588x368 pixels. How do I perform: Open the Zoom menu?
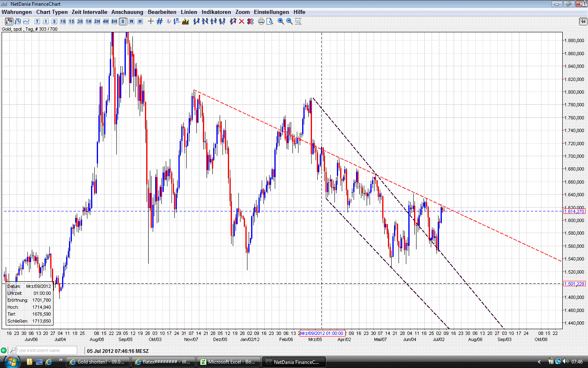click(x=242, y=12)
